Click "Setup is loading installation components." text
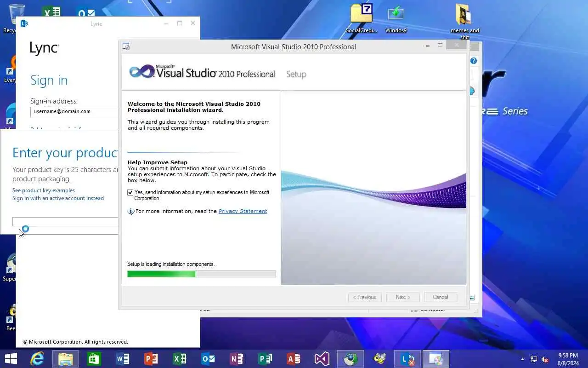Viewport: 588px width, 368px height. 171,264
